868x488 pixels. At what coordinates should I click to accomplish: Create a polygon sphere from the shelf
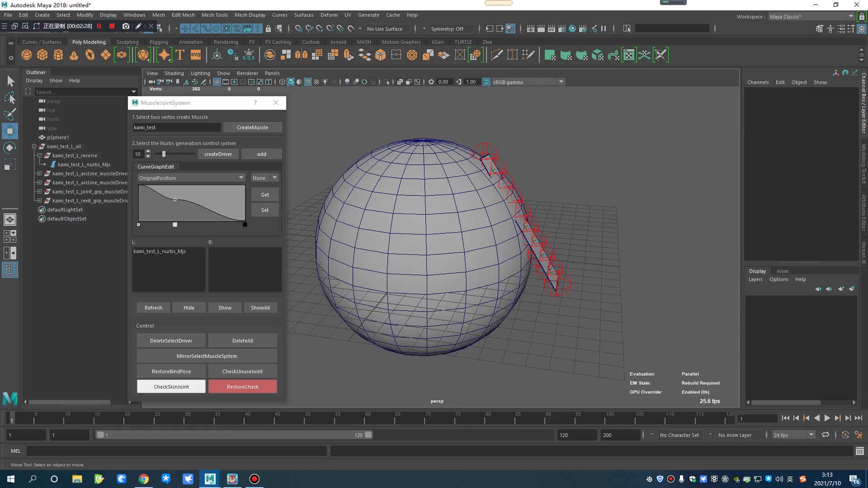(27, 55)
